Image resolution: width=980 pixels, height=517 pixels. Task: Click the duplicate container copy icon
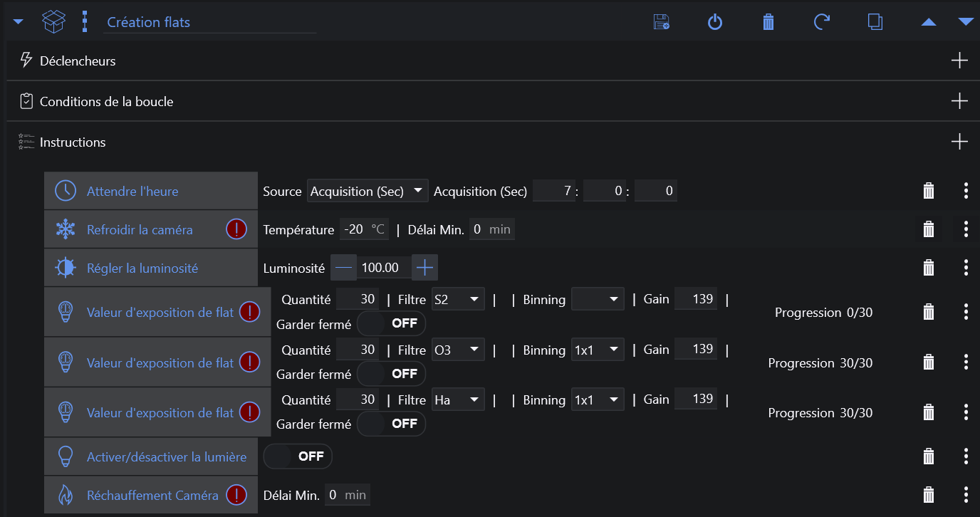tap(875, 22)
